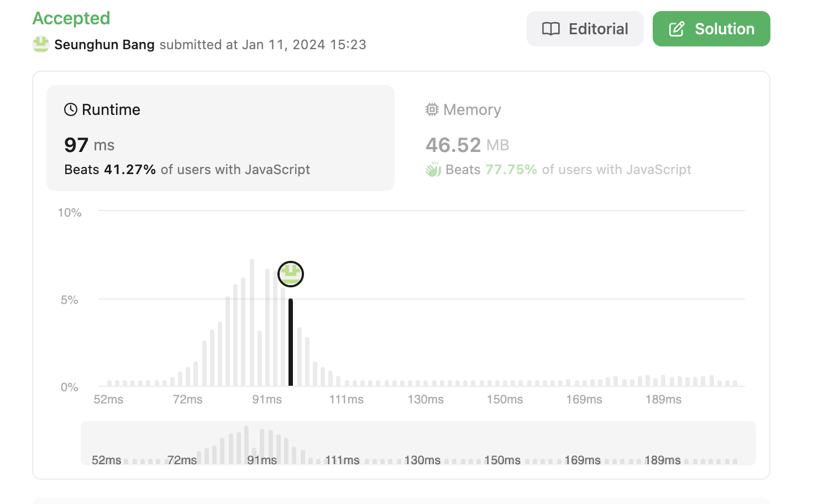The height and width of the screenshot is (504, 829).
Task: Click the chip icon beside Memory
Action: [x=432, y=109]
